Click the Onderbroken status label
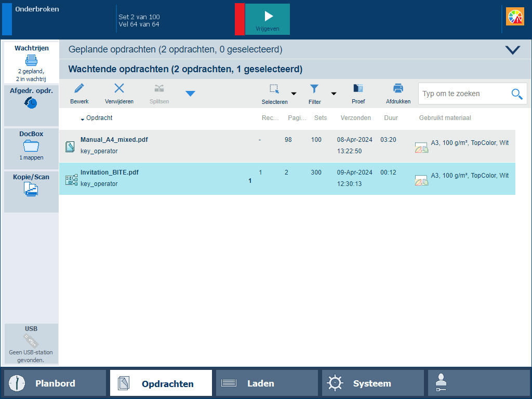532x399 pixels. [x=37, y=9]
